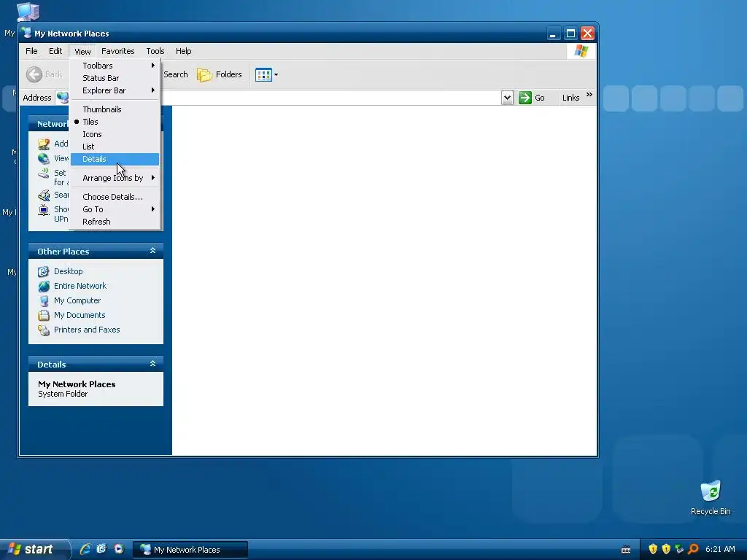
Task: Click the View network connections icon
Action: (43, 158)
